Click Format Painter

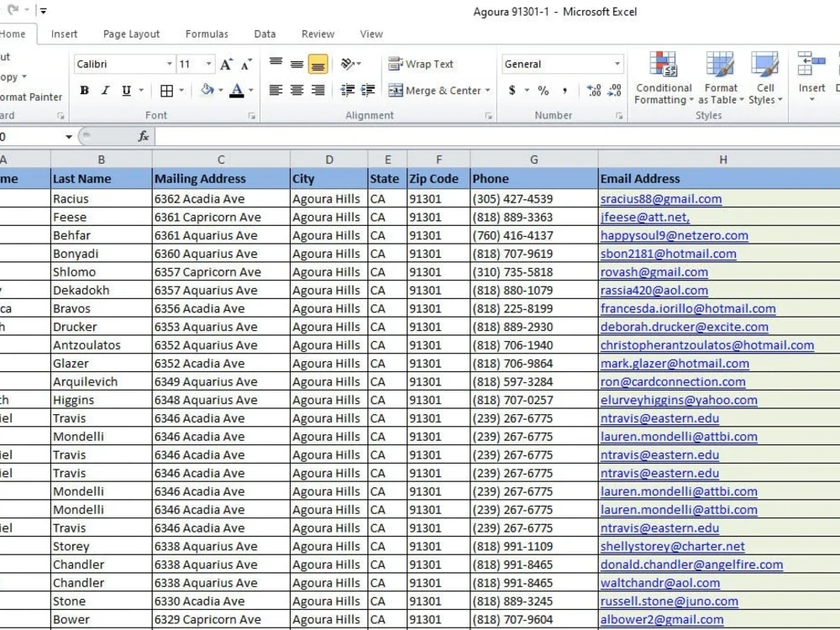[x=31, y=97]
